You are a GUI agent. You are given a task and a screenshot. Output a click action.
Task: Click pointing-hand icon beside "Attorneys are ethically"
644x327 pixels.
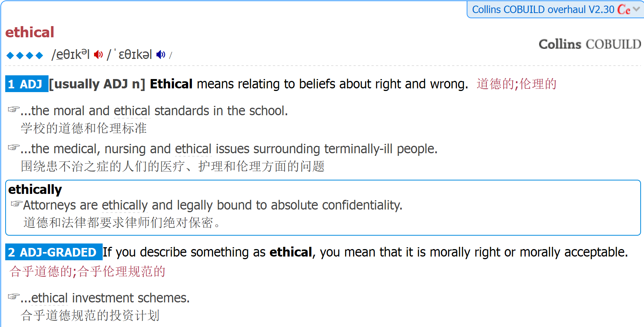[x=16, y=204]
